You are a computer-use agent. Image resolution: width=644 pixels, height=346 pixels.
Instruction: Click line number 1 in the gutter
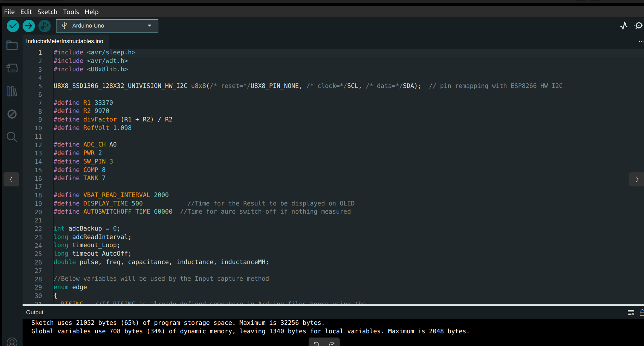point(40,53)
